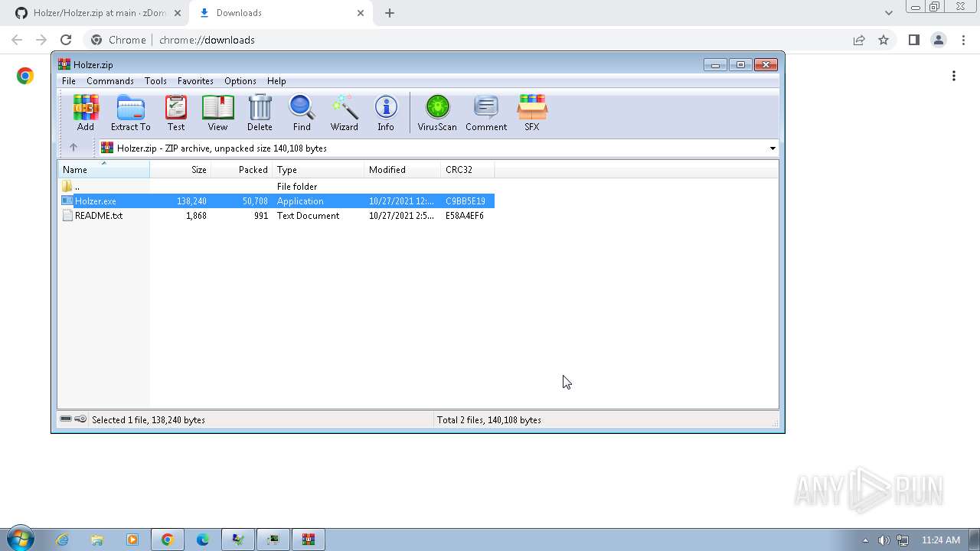Image resolution: width=980 pixels, height=551 pixels.
Task: Close the Holzer GitHub tab
Action: pos(178,13)
